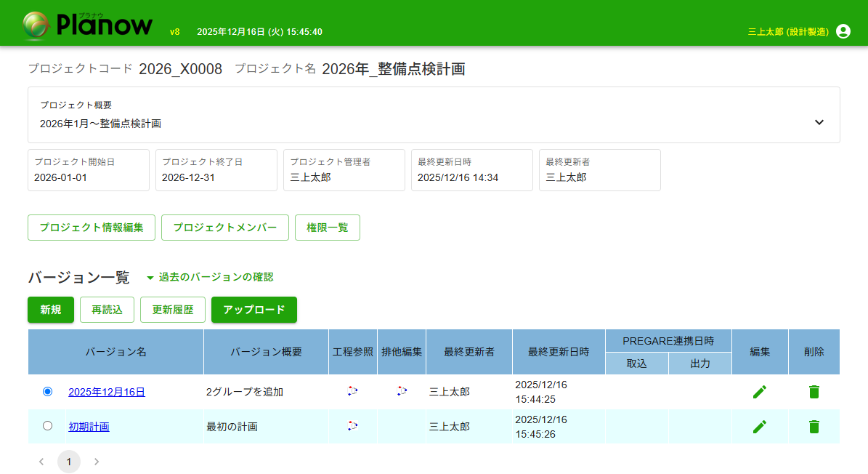The width and height of the screenshot is (868, 474).
Task: Open 工程参照 icon for 初期計画 row
Action: coord(352,426)
